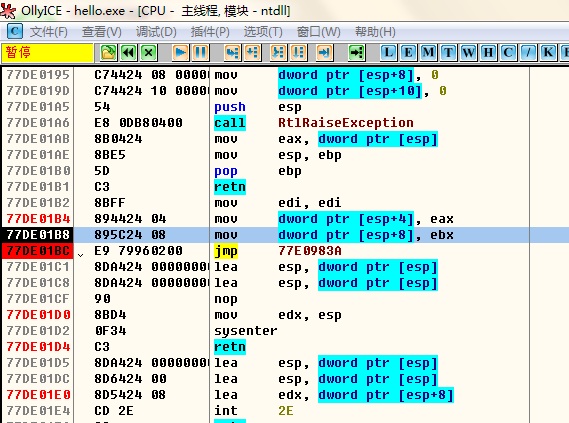The image size is (569, 423).
Task: Open the 插件(P) plugins menu
Action: [210, 32]
